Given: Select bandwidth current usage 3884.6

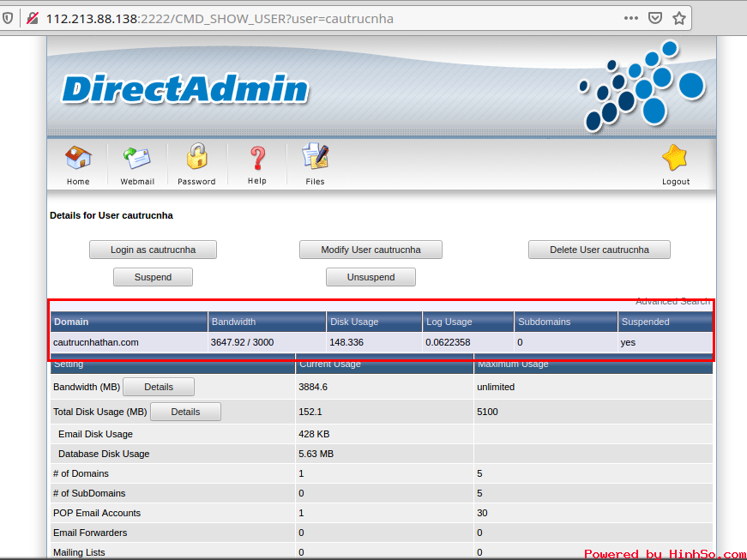Looking at the screenshot, I should (x=313, y=387).
